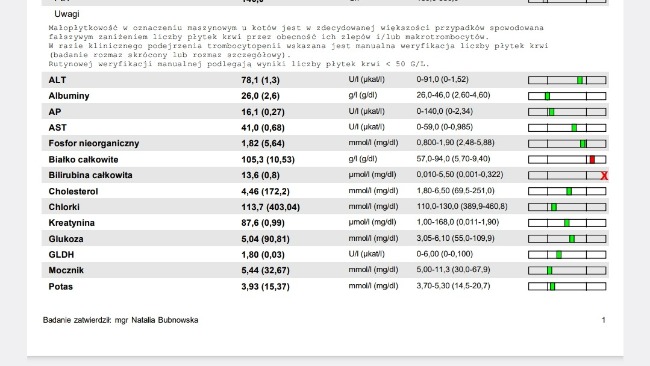This screenshot has height=366, width=650.
Task: Click the Glukoza range indicator bar
Action: 567,239
